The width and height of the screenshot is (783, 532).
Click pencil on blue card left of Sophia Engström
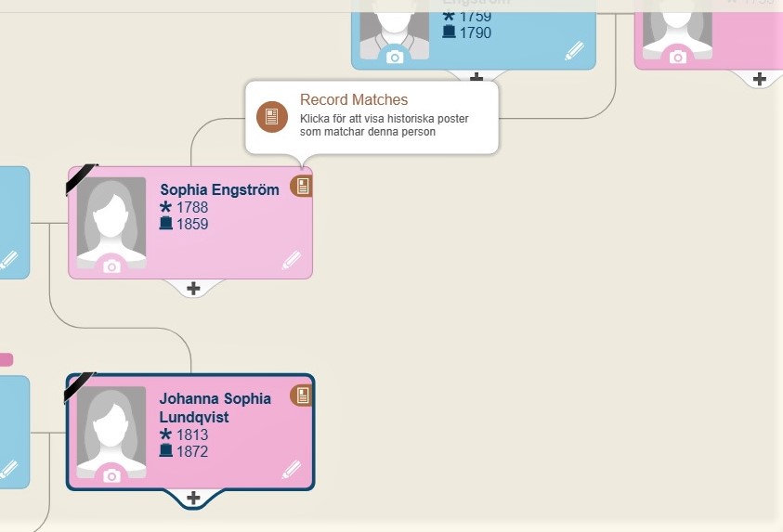pyautogui.click(x=8, y=260)
